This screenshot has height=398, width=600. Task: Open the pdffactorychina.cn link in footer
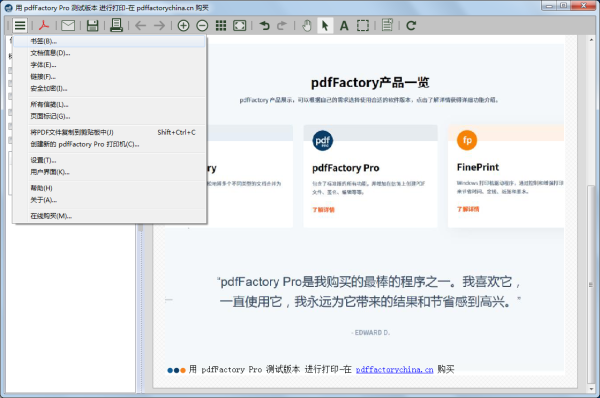pos(395,370)
